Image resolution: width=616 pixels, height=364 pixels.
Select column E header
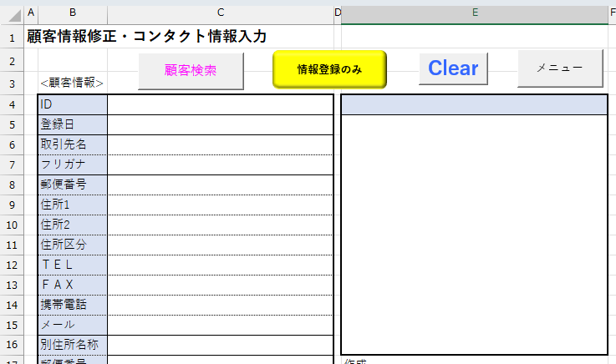pyautogui.click(x=474, y=12)
